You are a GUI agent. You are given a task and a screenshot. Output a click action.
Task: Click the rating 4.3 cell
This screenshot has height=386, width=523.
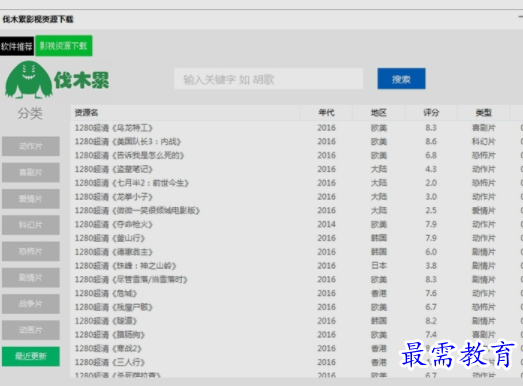pos(431,169)
